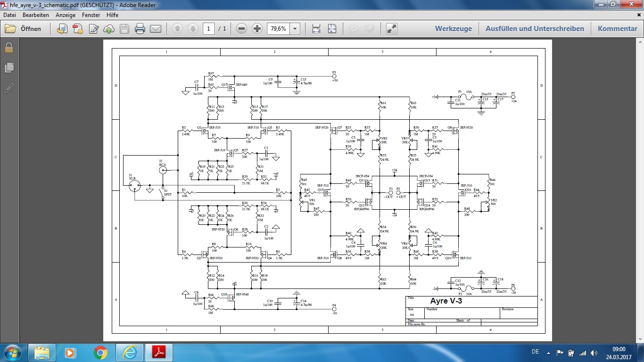Image resolution: width=644 pixels, height=362 pixels.
Task: Open Google Chrome from taskbar
Action: 100,353
